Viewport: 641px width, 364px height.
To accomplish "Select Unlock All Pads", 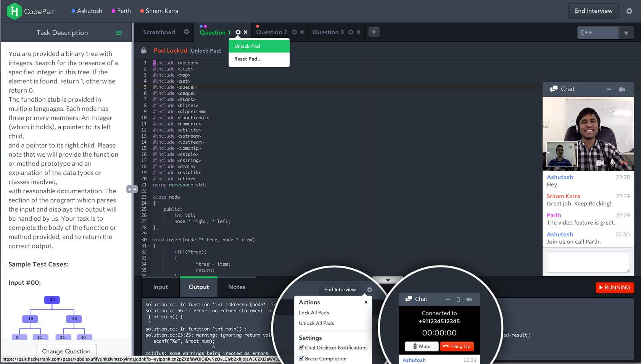I will pyautogui.click(x=316, y=323).
